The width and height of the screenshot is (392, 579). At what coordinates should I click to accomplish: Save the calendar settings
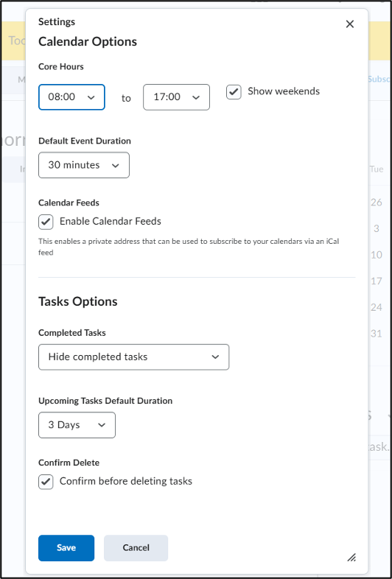point(66,548)
